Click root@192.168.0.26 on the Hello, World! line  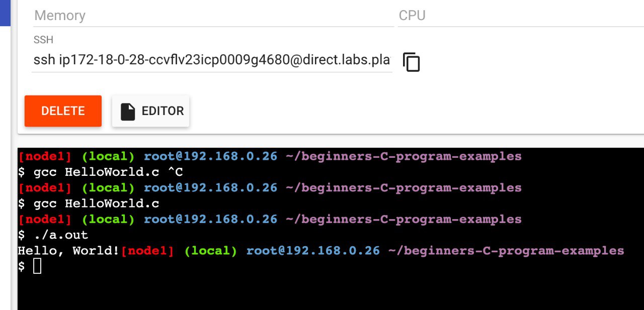pos(312,250)
